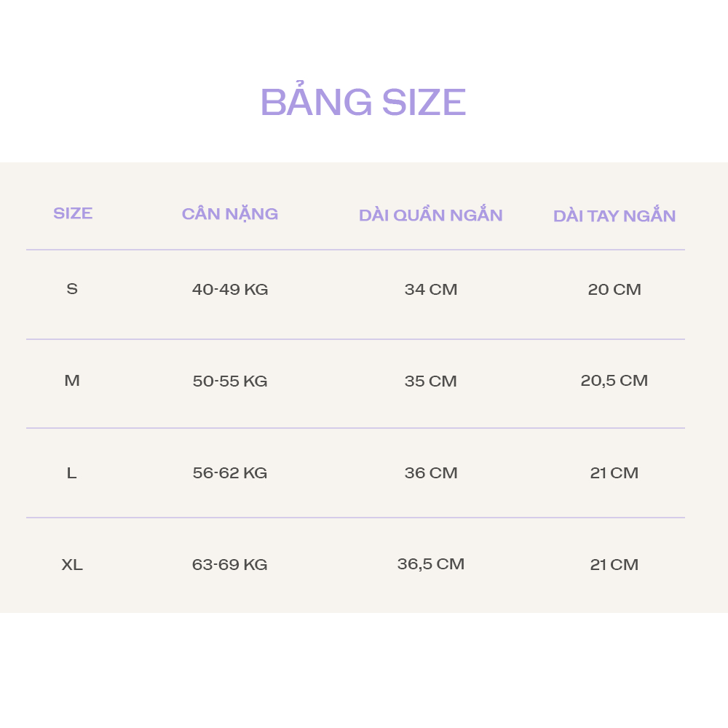The height and width of the screenshot is (728, 728).
Task: Click the 36,5 CM shorts length
Action: (431, 564)
